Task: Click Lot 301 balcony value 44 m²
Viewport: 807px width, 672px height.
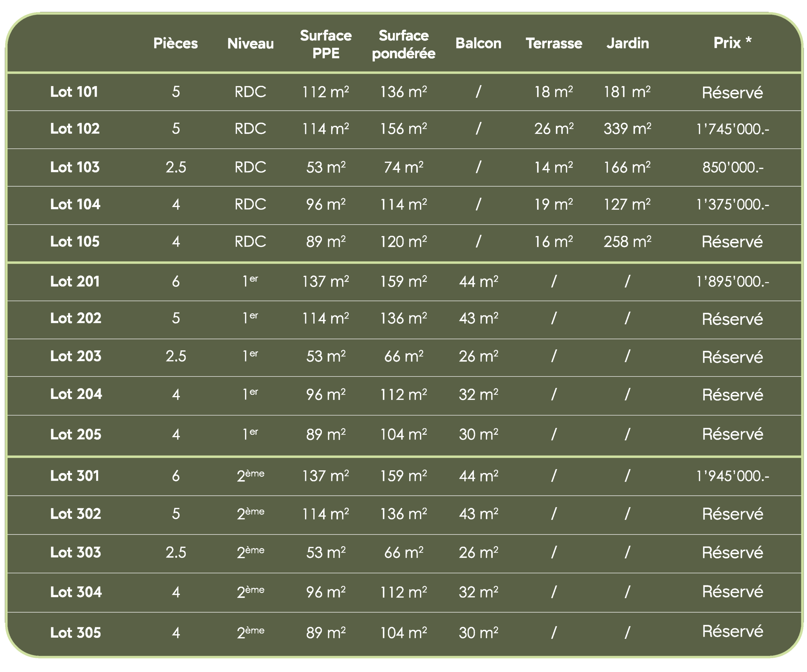Action: click(x=479, y=476)
